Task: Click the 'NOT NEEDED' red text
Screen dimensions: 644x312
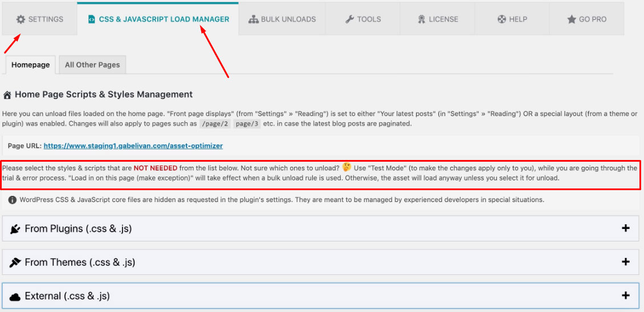Action: [155, 168]
